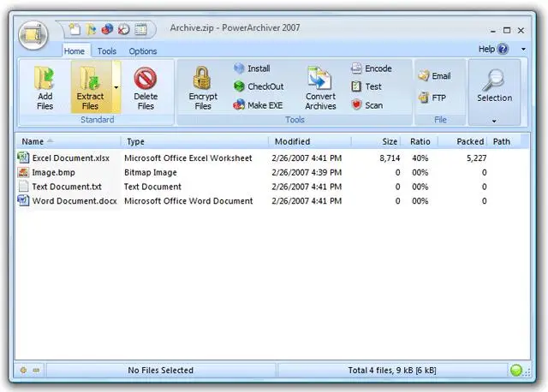Image resolution: width=548 pixels, height=392 pixels.
Task: Click the 2/26/2007 4:39 PM modified date
Action: point(307,173)
